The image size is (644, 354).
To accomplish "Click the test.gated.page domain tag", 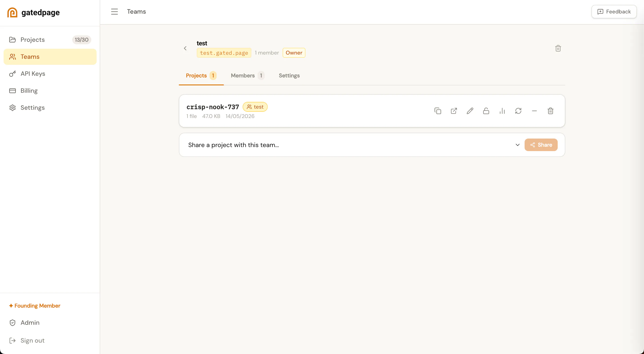I will tap(224, 53).
